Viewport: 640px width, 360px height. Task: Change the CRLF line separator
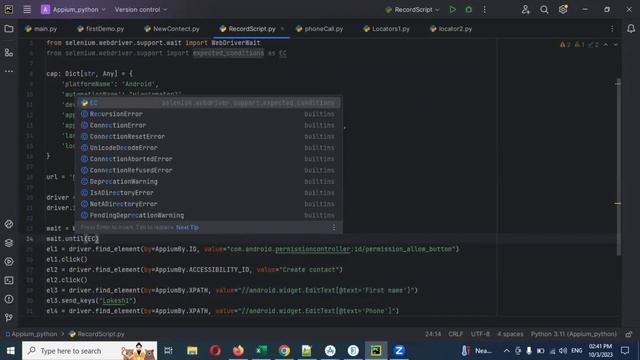tap(456, 334)
